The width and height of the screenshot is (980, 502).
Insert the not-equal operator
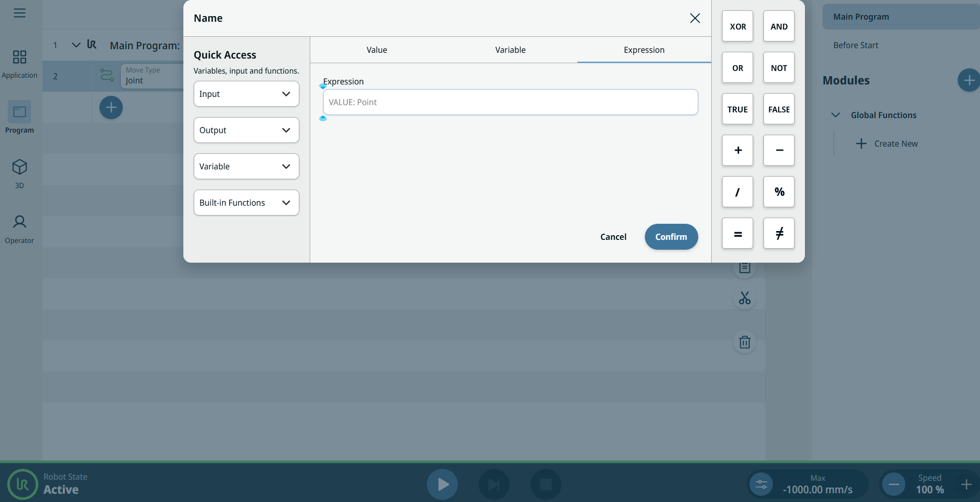click(779, 234)
